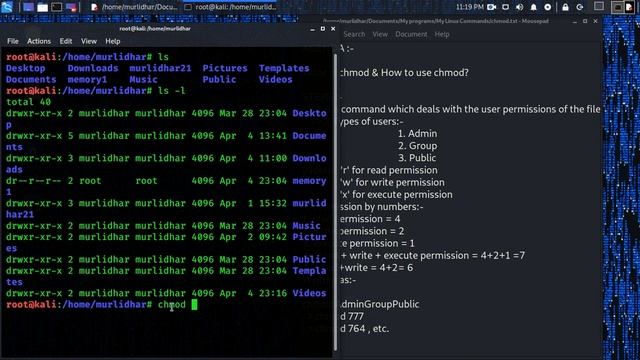Screen dimensions: 640x360
Task: Click the 'd 777' line in Mousepad
Action: tap(352, 316)
